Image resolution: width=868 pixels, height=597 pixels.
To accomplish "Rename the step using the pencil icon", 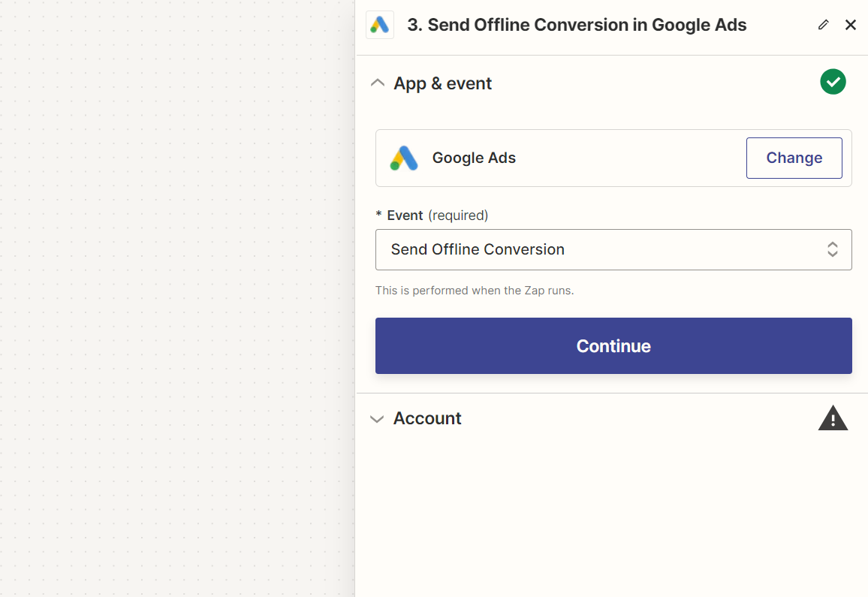I will [823, 25].
